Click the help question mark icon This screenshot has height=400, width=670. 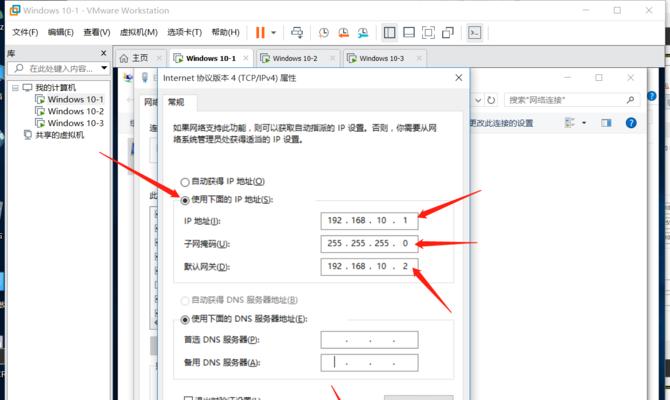pos(631,123)
